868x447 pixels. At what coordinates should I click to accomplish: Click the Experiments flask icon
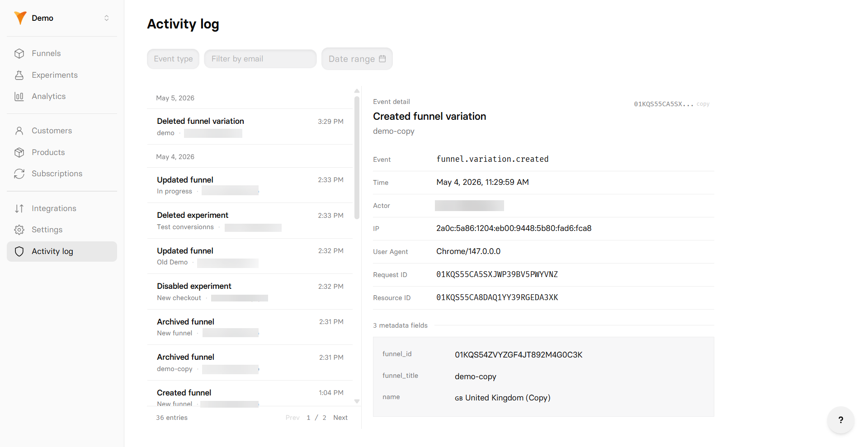pos(19,75)
